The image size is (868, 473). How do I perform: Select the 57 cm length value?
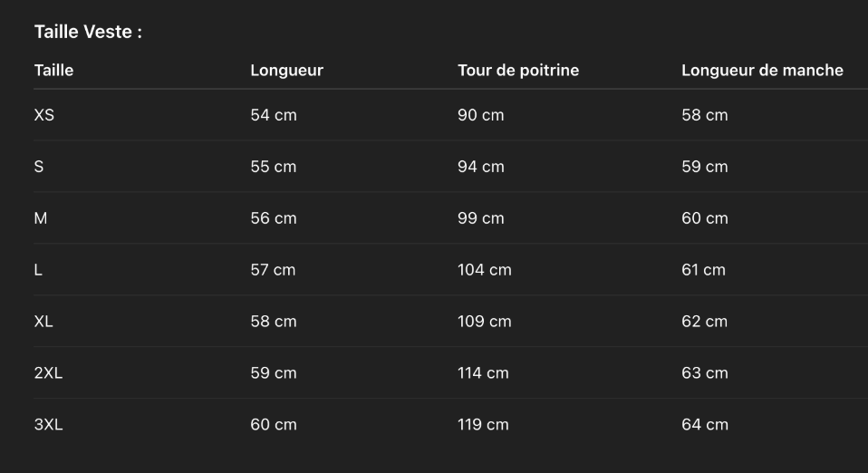tap(273, 270)
